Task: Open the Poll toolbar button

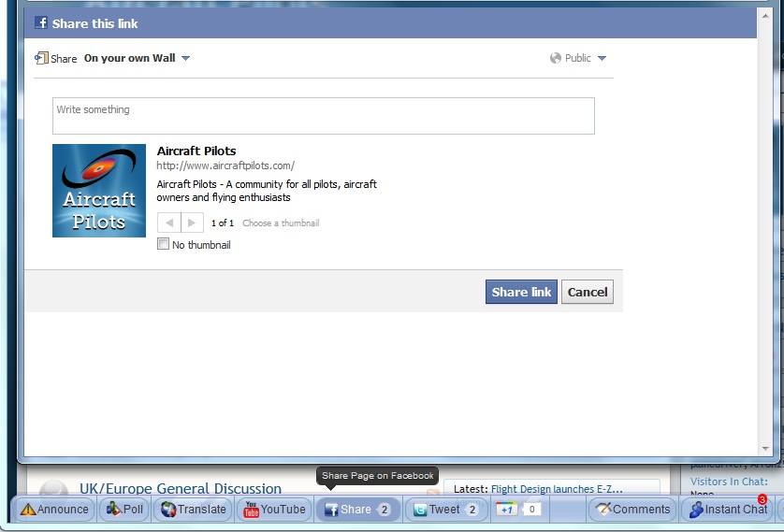Action: 124,509
